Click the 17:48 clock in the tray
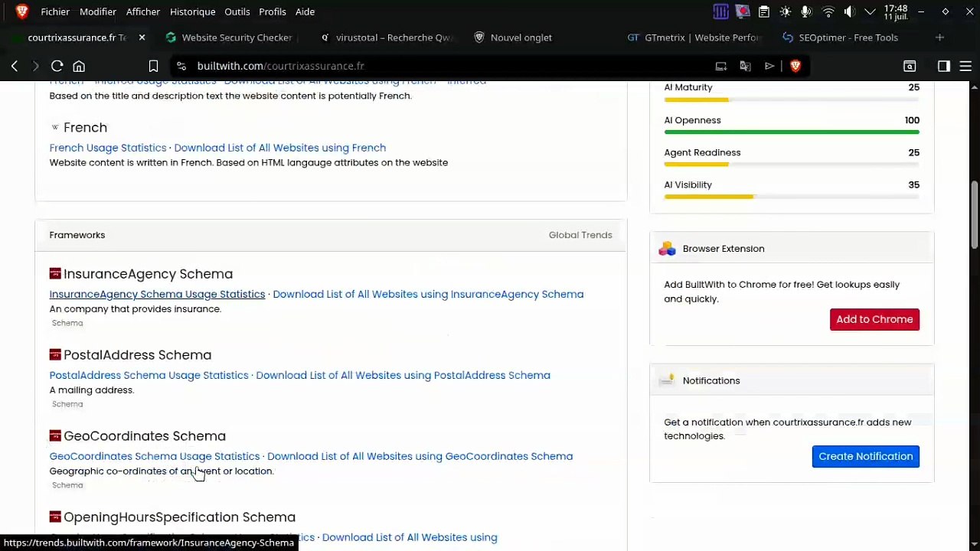980x551 pixels. (x=896, y=12)
